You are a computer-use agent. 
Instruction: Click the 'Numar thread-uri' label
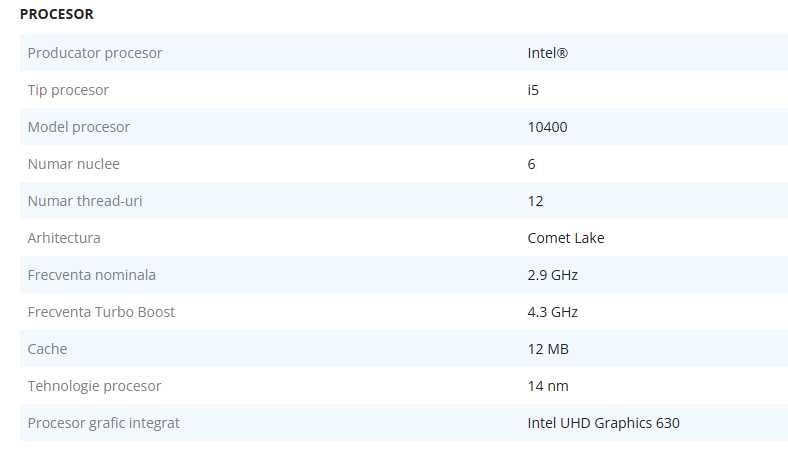coord(85,201)
